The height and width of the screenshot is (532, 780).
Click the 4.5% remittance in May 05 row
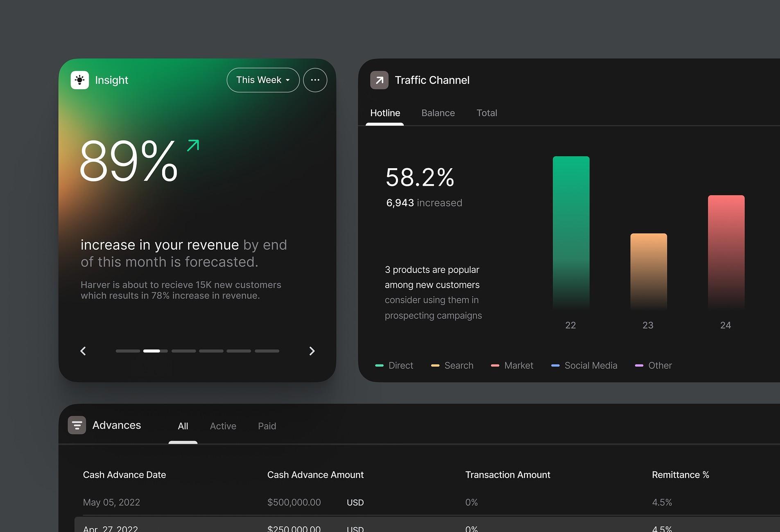[x=662, y=502]
